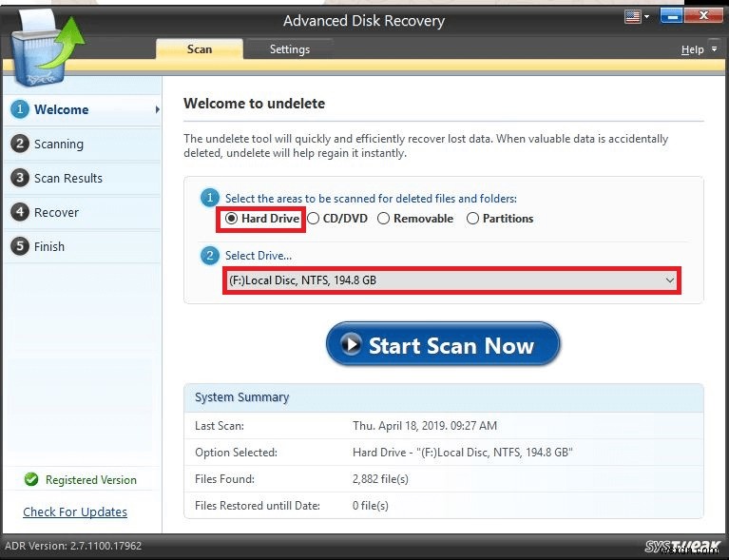Viewport: 729px width, 560px height.
Task: Select the Scanning step in sidebar
Action: 83,145
